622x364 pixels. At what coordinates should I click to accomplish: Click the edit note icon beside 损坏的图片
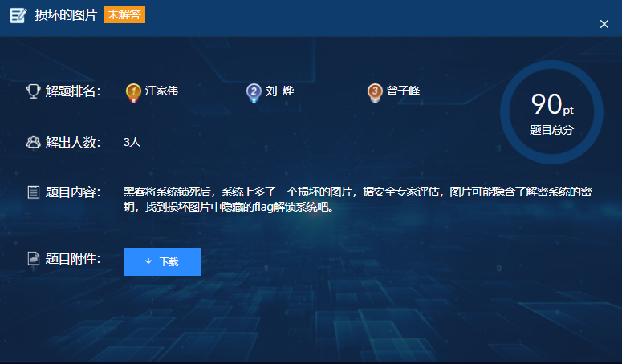click(x=18, y=15)
